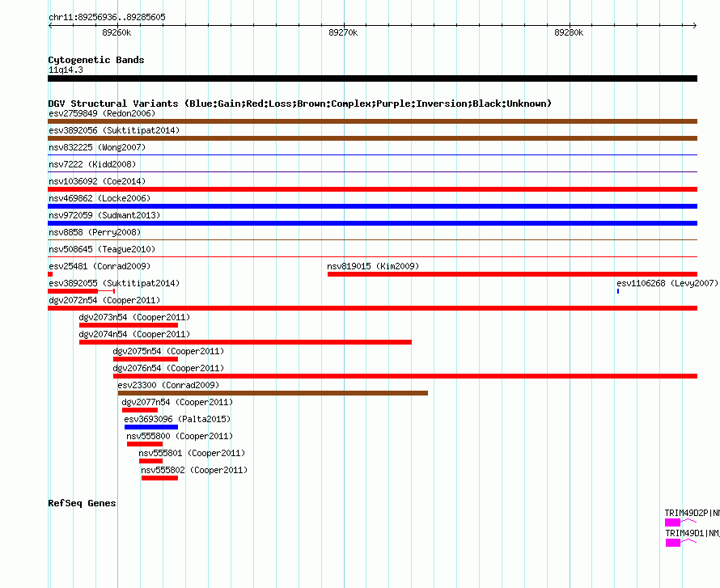Screen dimensions: 720x588
Task: Click the nsv8858 (Perry2008) label
Action: click(95, 232)
